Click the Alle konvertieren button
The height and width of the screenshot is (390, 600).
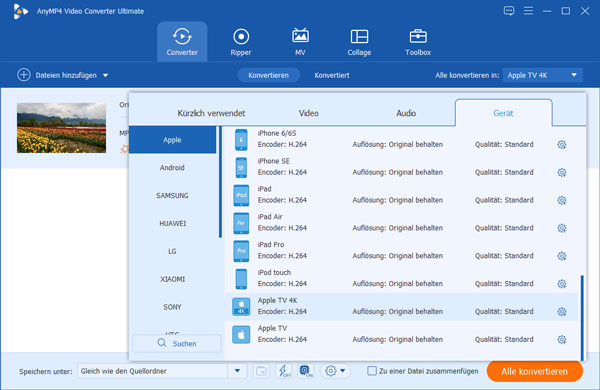click(x=535, y=371)
